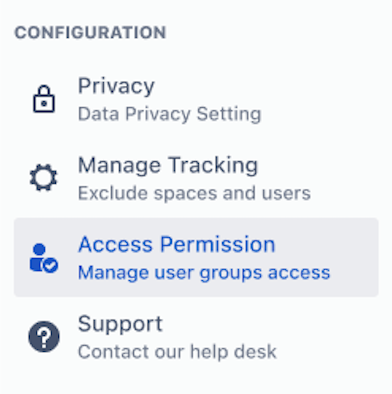392x394 pixels.
Task: Click the user-with-checkmark Access Permission icon
Action: pos(44,258)
